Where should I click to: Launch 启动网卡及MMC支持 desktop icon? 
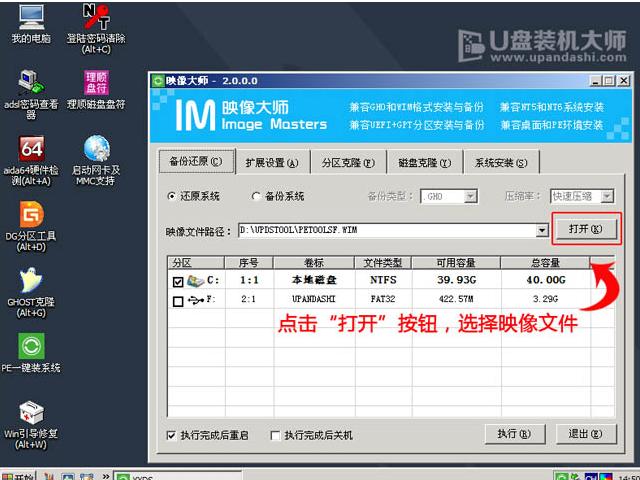tap(96, 149)
